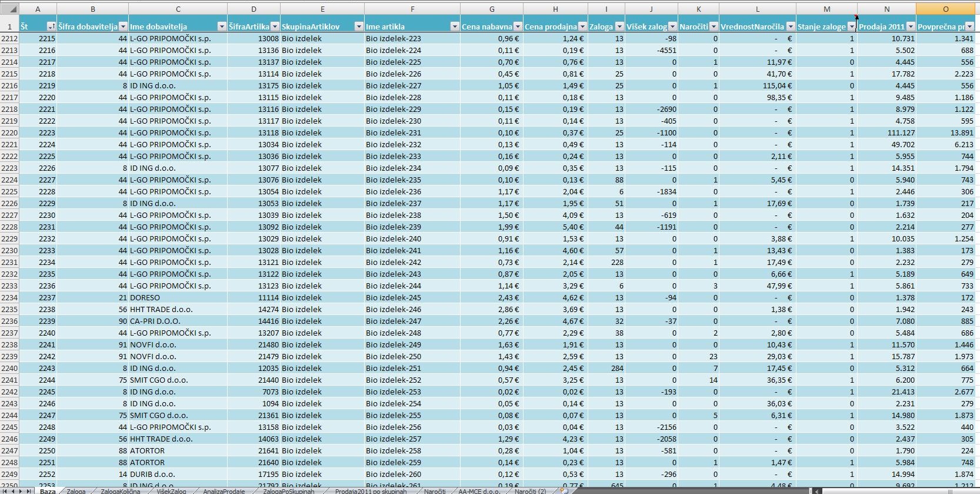Open the Ime artikla filter dropdown
This screenshot has width=980, height=494.
pos(455,26)
